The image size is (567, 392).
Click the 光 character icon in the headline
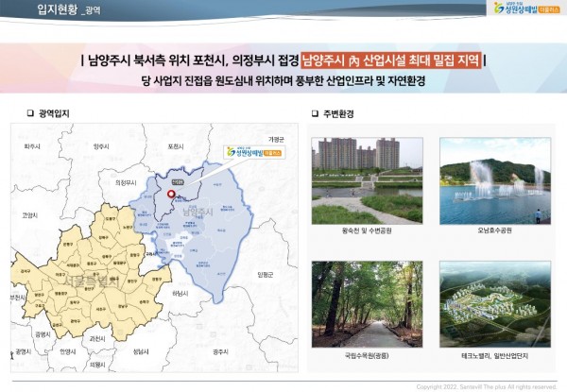pyautogui.click(x=353, y=62)
